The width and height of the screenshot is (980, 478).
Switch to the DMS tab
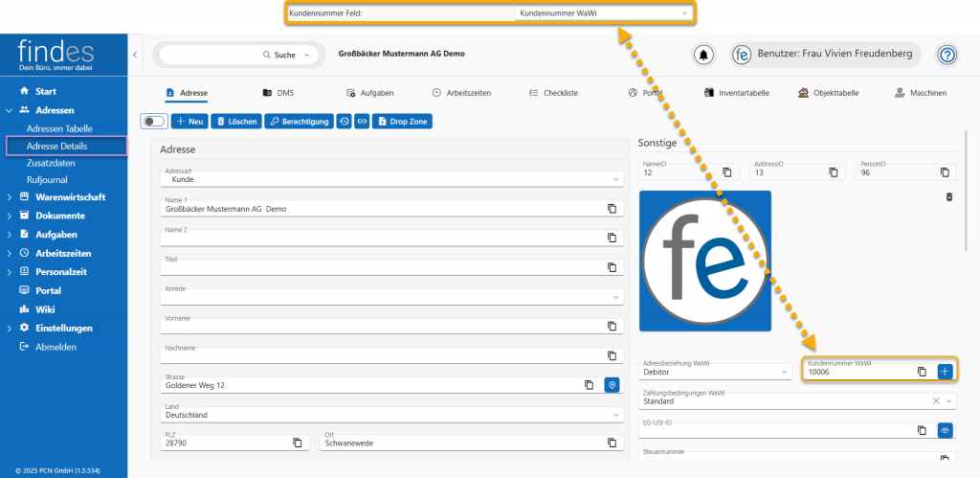point(278,93)
